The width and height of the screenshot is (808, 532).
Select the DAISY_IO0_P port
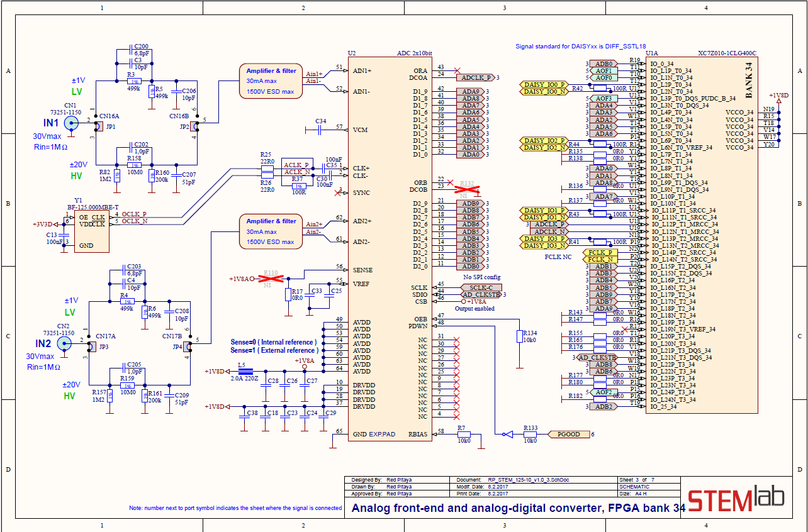(544, 84)
